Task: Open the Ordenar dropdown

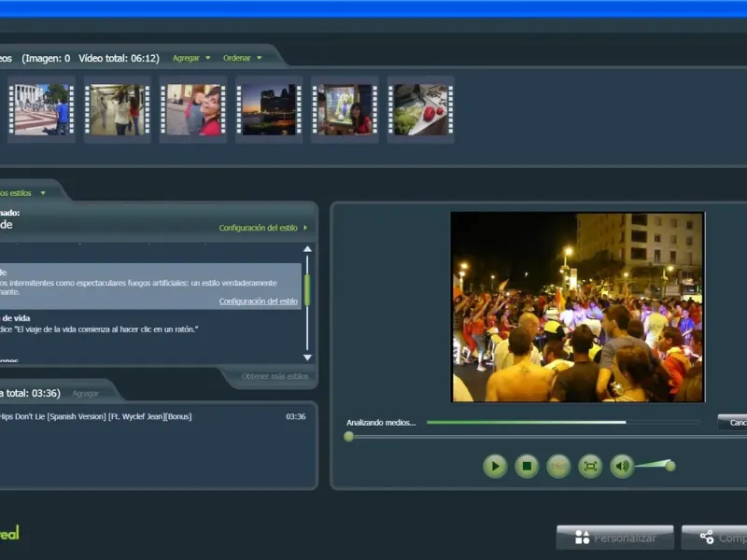Action: (242, 58)
